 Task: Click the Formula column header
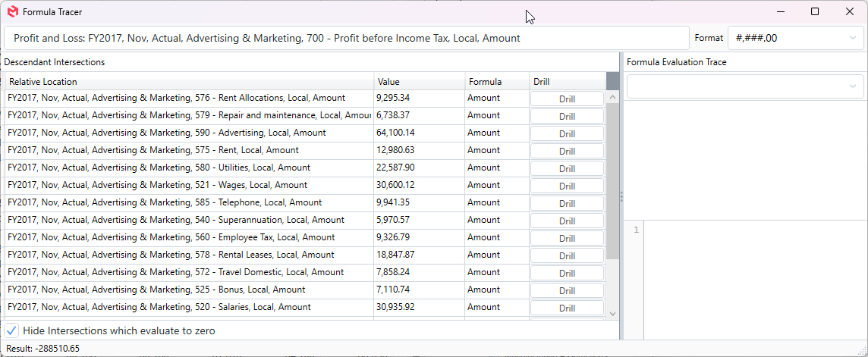coord(496,82)
